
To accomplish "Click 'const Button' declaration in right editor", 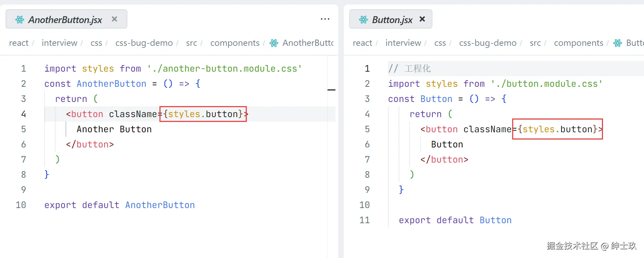I will (x=436, y=99).
